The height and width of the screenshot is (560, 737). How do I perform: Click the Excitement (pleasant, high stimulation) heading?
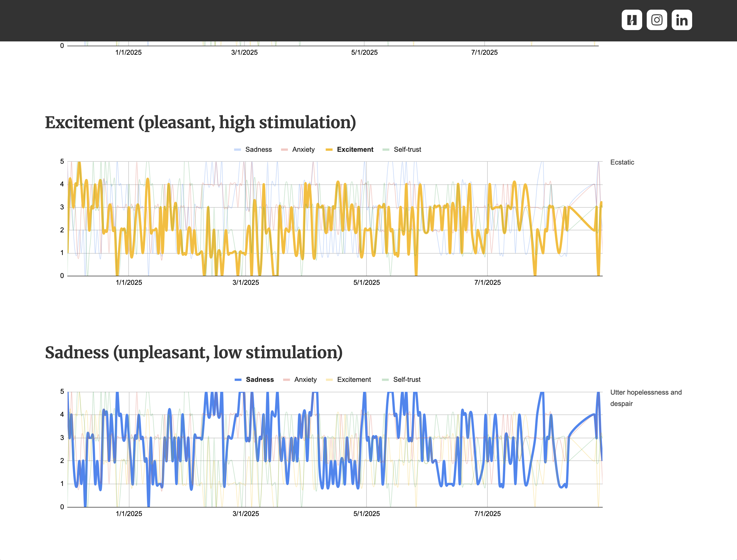(200, 122)
